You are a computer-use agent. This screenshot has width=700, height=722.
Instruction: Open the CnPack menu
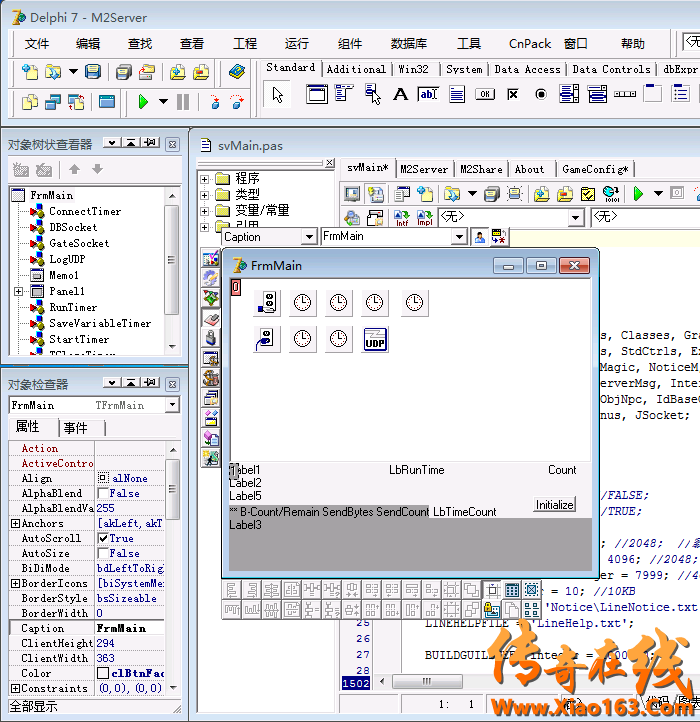click(530, 44)
